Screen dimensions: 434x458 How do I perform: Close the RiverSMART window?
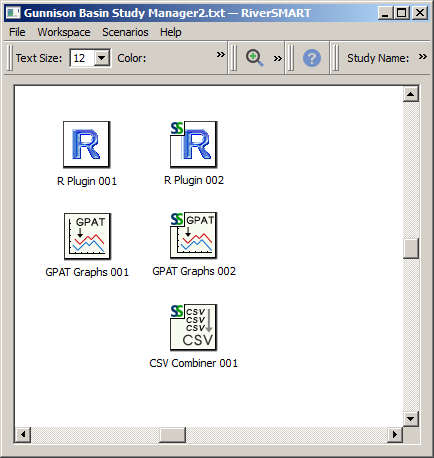(420, 13)
